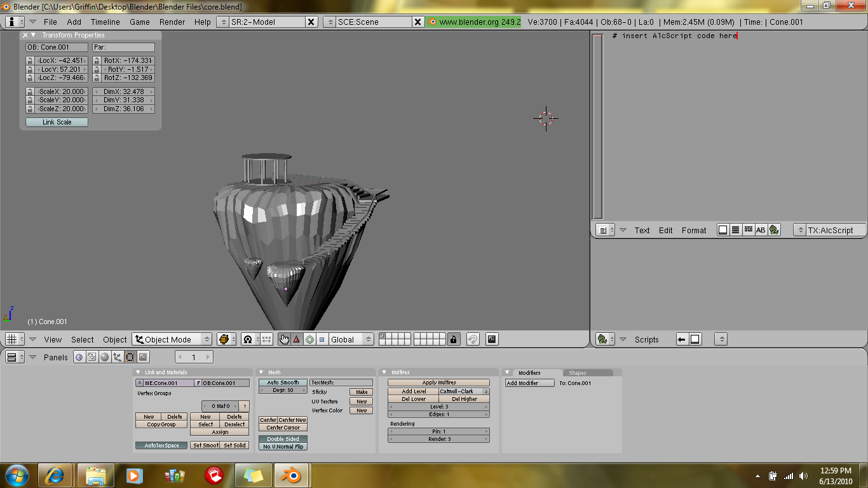Toggle Double Sided option
Image resolution: width=868 pixels, height=488 pixels.
pyautogui.click(x=283, y=439)
